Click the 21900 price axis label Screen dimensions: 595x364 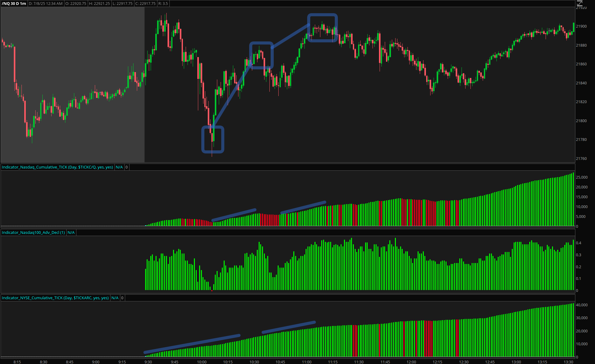[x=581, y=26]
